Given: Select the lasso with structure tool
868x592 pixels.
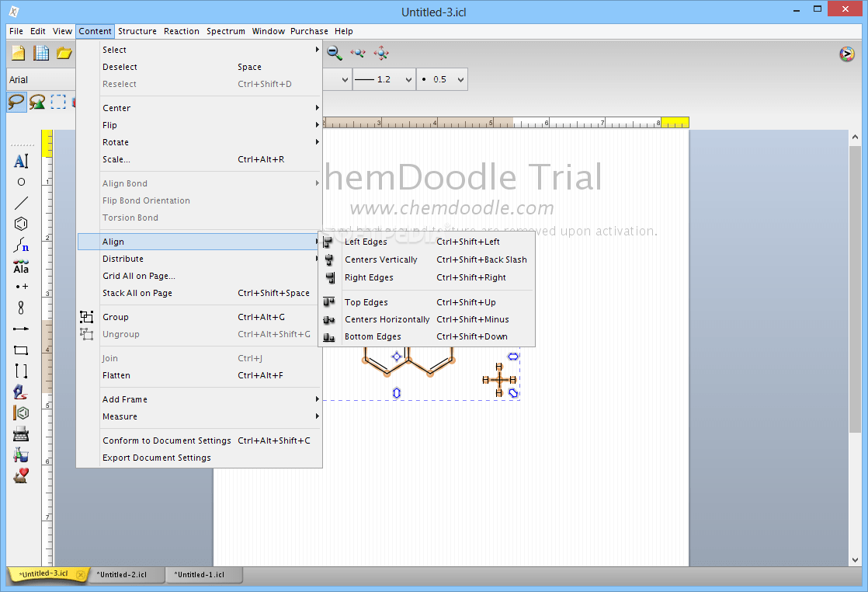Looking at the screenshot, I should pos(37,102).
